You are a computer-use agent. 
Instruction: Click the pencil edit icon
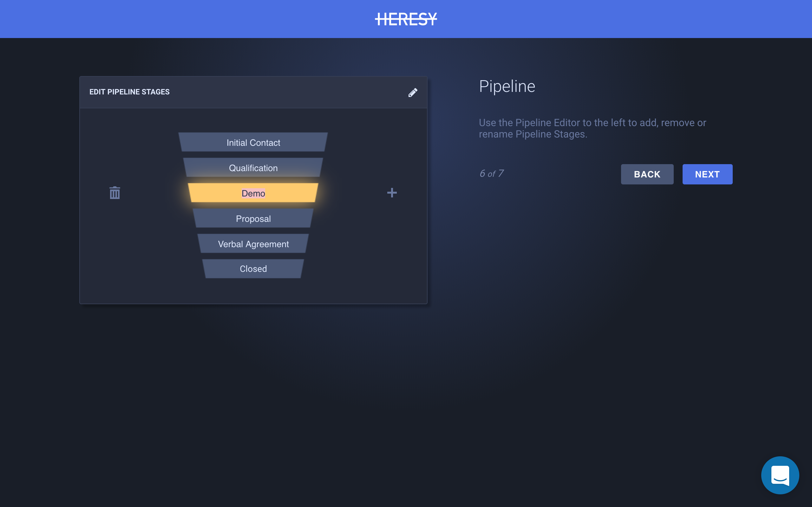point(413,92)
